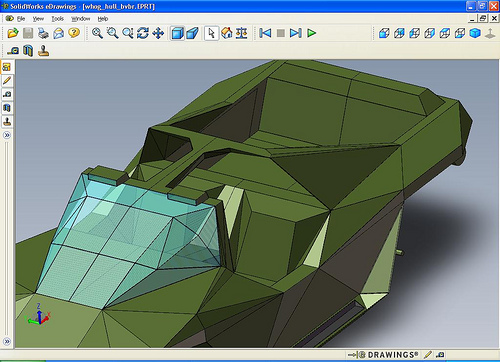Click the Open file folder icon
Screen dimensions: 500x362
click(x=13, y=33)
